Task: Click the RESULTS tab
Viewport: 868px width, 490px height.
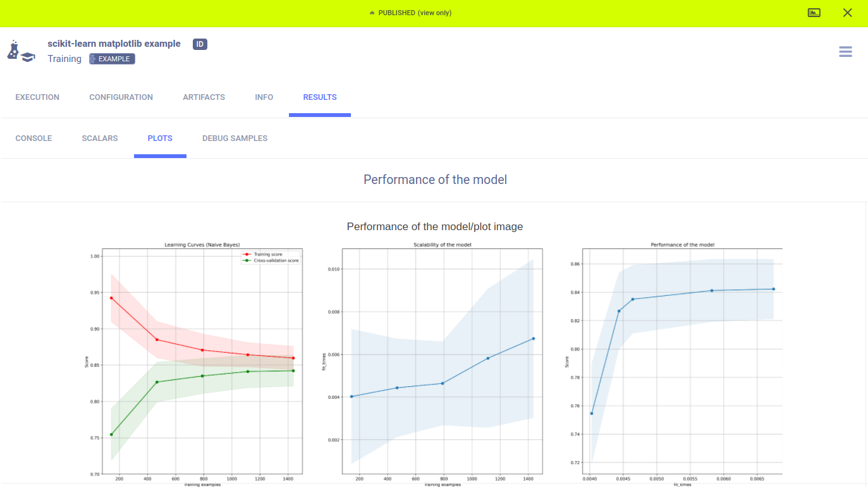Action: tap(320, 97)
